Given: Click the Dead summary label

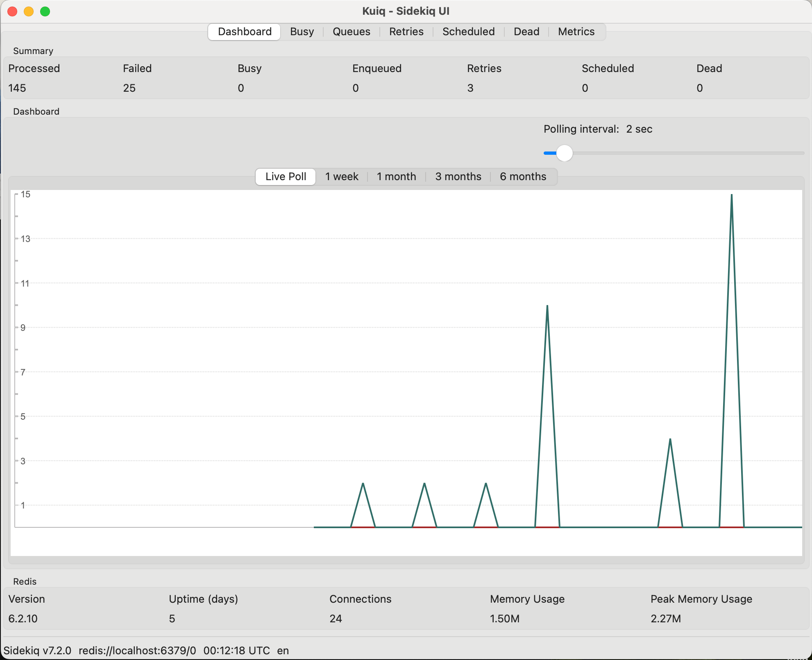Looking at the screenshot, I should pyautogui.click(x=709, y=68).
